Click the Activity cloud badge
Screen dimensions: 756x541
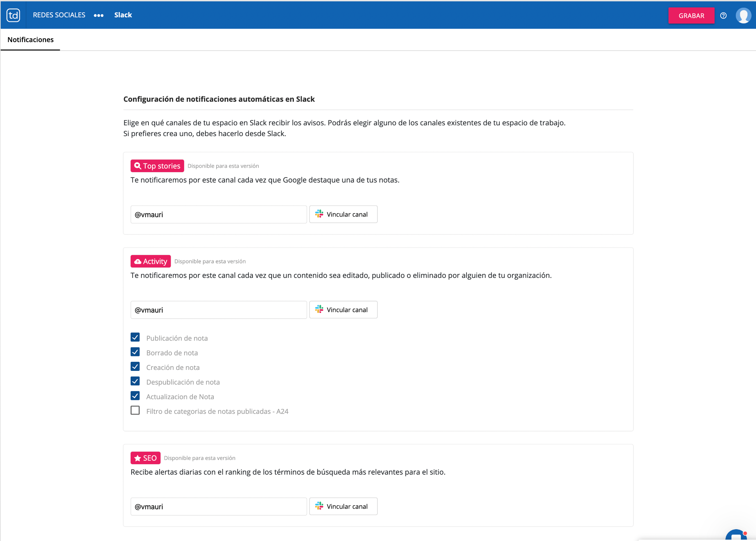coord(151,261)
